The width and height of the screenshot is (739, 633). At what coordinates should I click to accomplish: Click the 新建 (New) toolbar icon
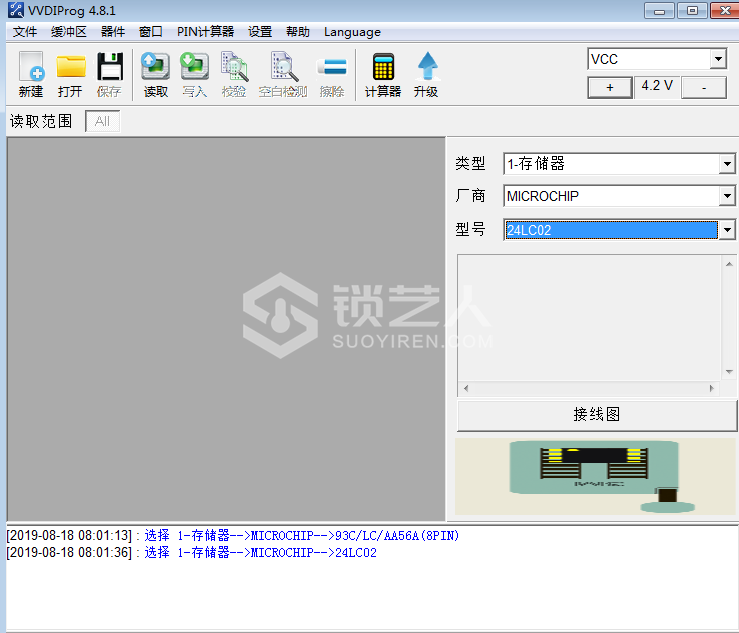pyautogui.click(x=31, y=74)
